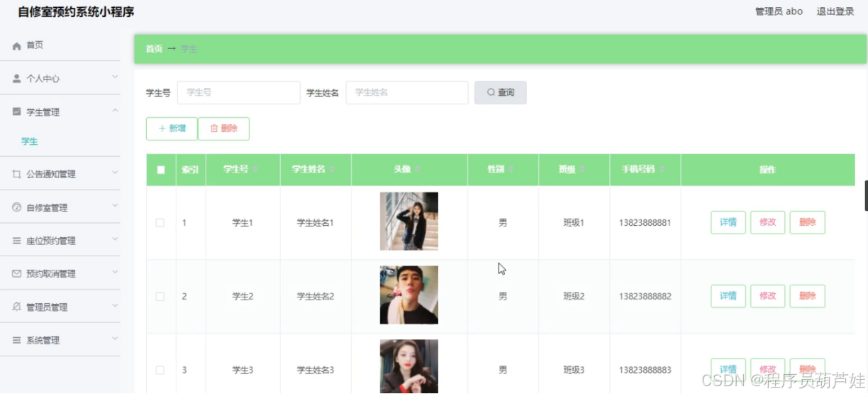Click the trash icon in the 删除 toolbar button

214,128
